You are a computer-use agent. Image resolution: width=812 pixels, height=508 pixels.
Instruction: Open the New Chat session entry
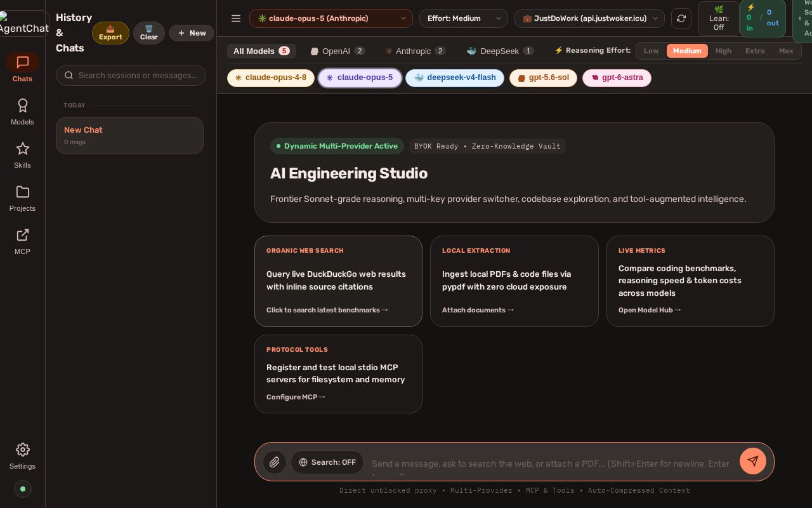(129, 135)
